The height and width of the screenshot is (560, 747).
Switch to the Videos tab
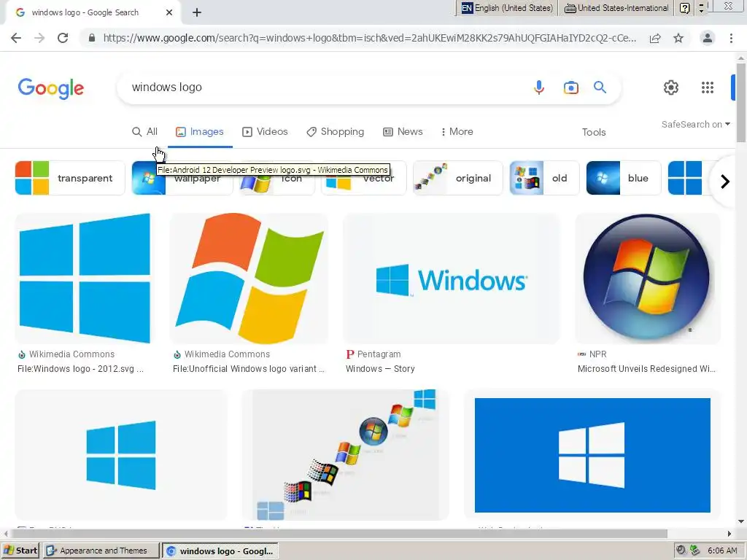pyautogui.click(x=265, y=132)
